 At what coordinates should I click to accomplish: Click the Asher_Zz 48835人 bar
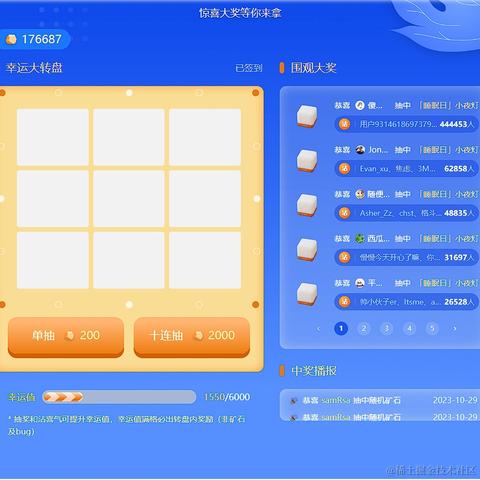pyautogui.click(x=406, y=213)
